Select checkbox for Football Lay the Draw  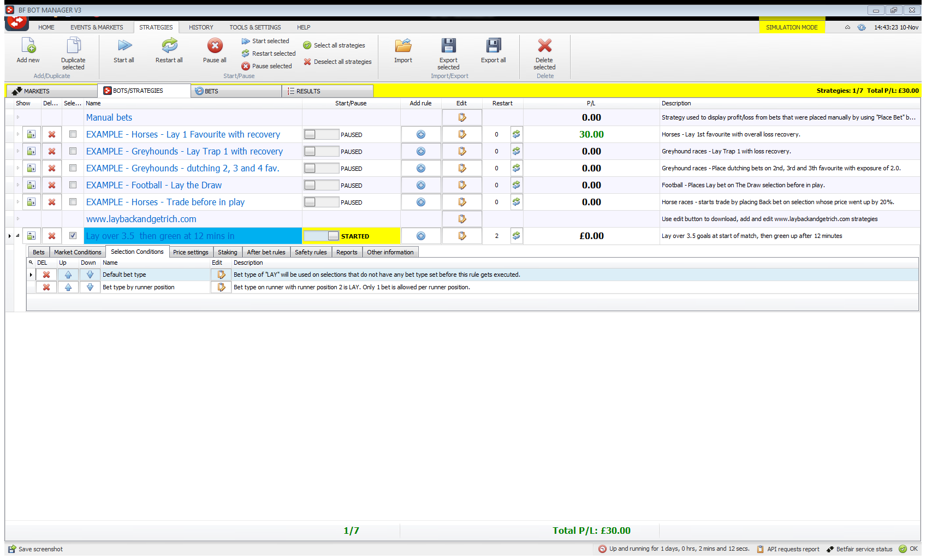point(73,185)
